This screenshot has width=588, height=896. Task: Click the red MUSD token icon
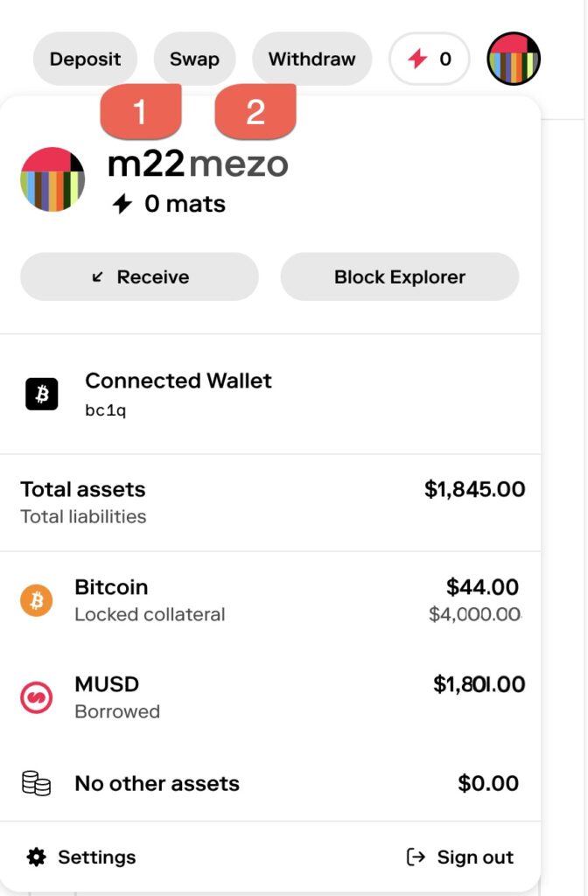[37, 697]
